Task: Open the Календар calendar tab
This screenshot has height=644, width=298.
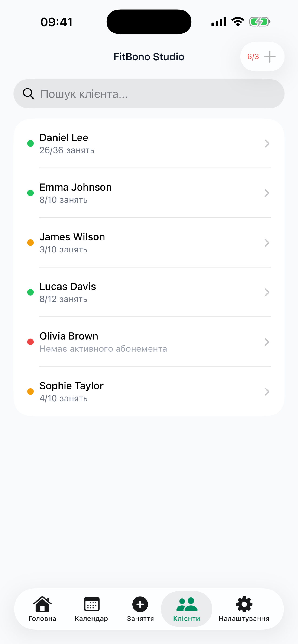Action: coord(92,605)
